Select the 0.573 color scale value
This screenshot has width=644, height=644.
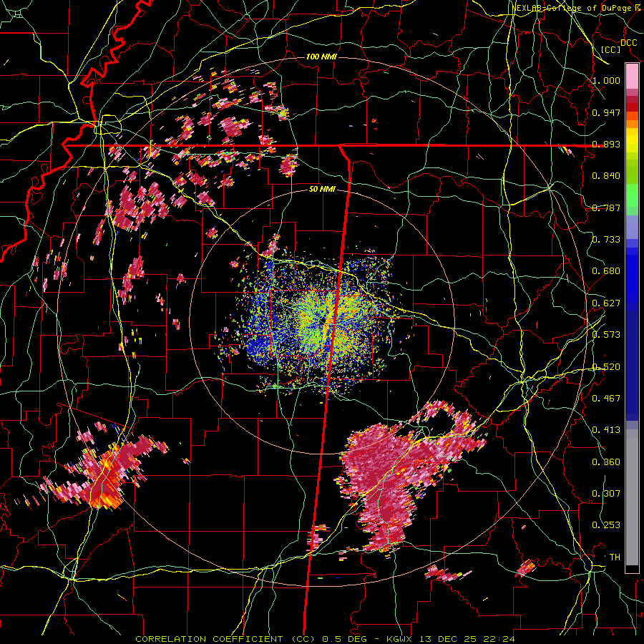click(x=606, y=335)
